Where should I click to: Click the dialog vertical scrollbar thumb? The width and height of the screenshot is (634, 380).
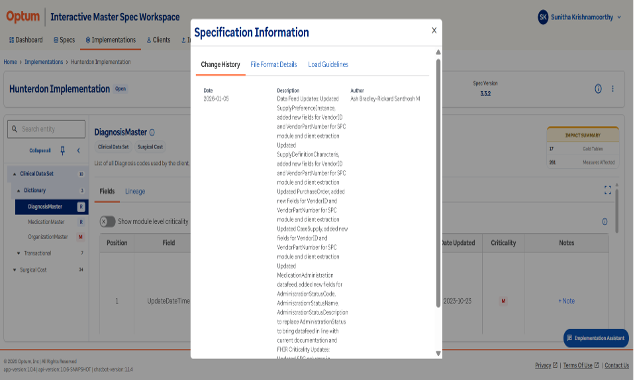[x=438, y=183]
